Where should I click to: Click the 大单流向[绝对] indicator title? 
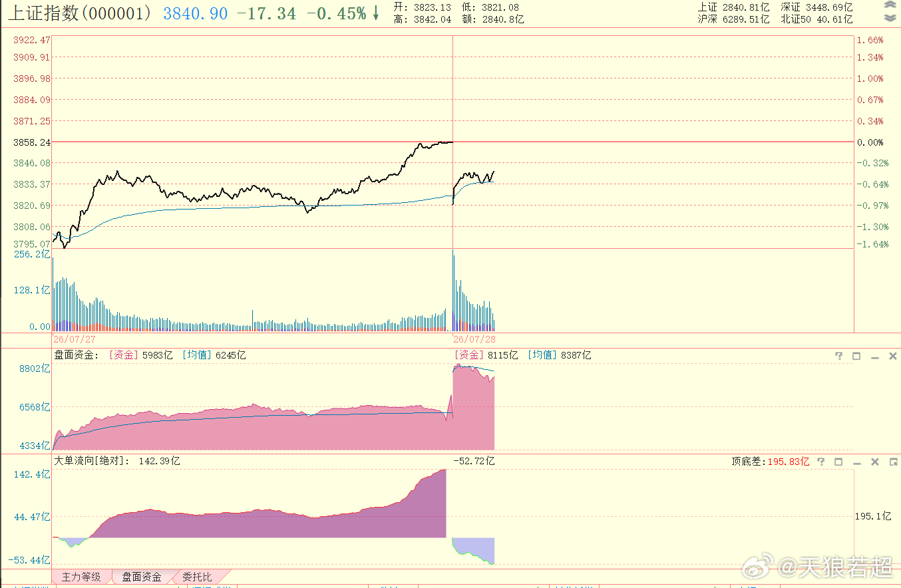click(x=92, y=461)
